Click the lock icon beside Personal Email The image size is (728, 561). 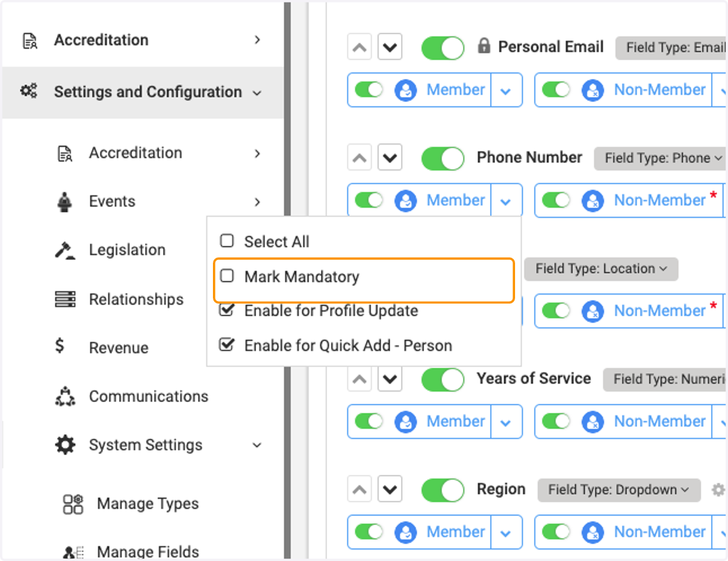tap(484, 46)
